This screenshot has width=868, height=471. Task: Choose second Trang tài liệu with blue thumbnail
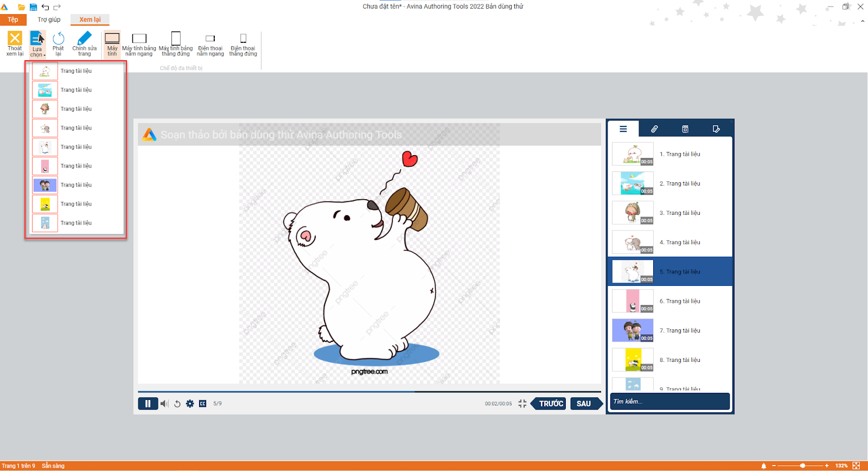click(76, 90)
